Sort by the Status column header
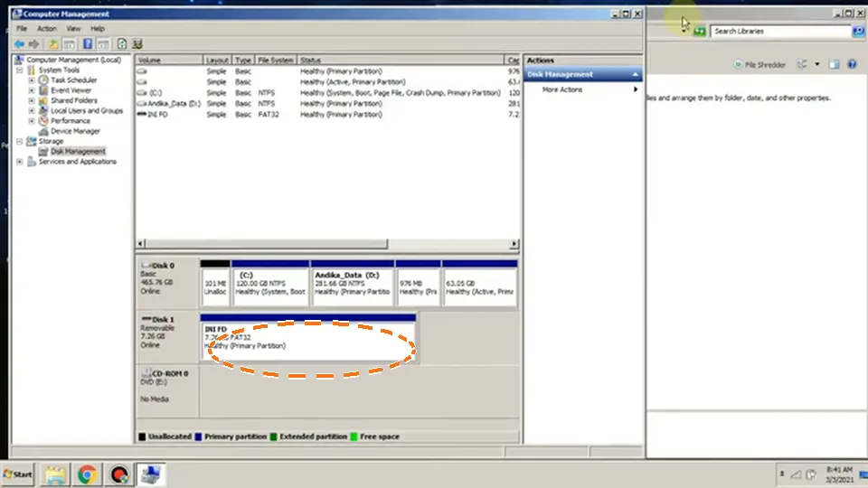The width and height of the screenshot is (868, 488). tap(401, 60)
